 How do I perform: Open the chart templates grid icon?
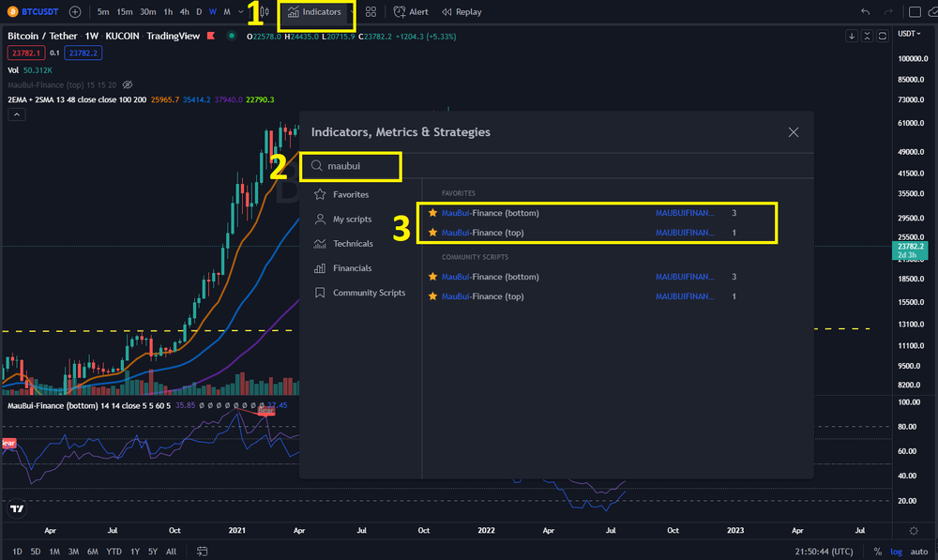pyautogui.click(x=371, y=12)
